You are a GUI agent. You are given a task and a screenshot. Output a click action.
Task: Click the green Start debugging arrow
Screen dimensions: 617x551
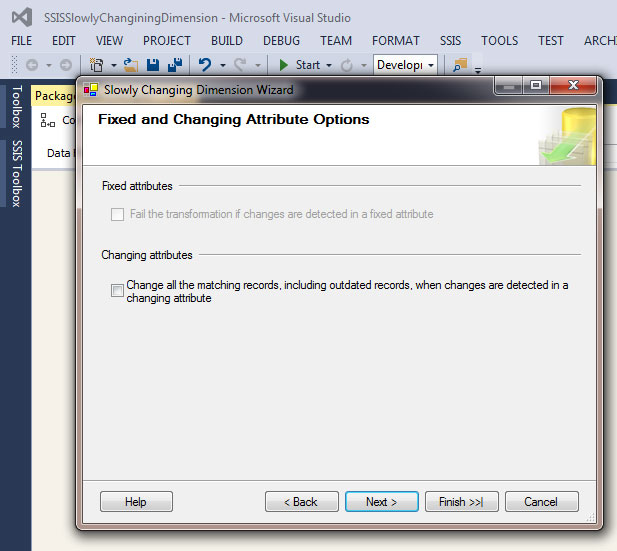283,65
